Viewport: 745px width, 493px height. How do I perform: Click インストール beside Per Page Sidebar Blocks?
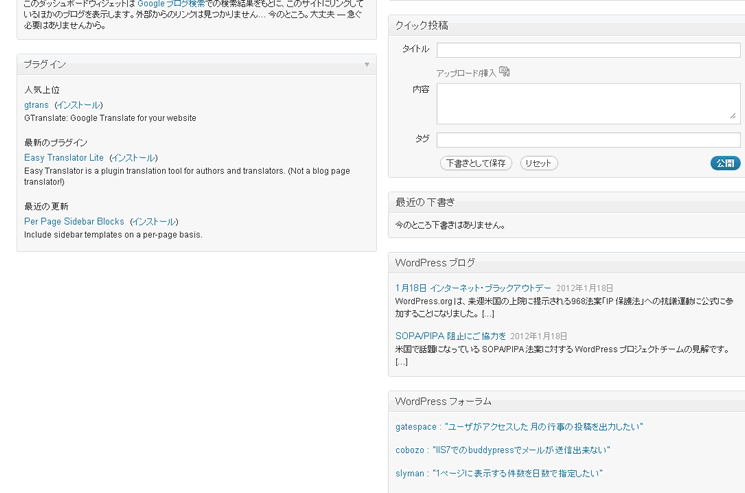pyautogui.click(x=154, y=222)
